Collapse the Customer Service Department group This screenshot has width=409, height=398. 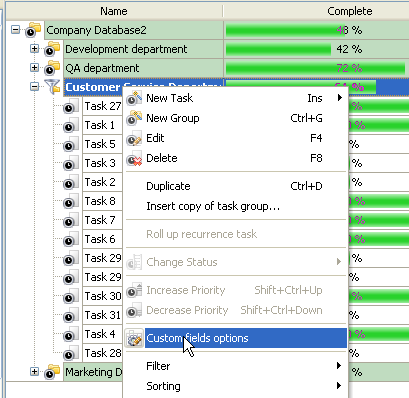[x=34, y=87]
